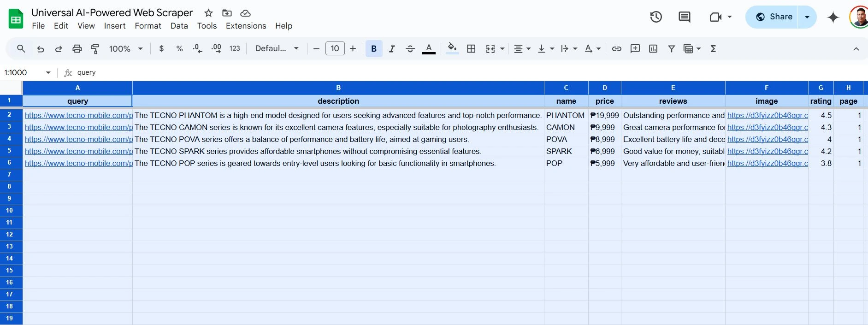The width and height of the screenshot is (868, 325).
Task: Click the borders grid icon
Action: 471,49
